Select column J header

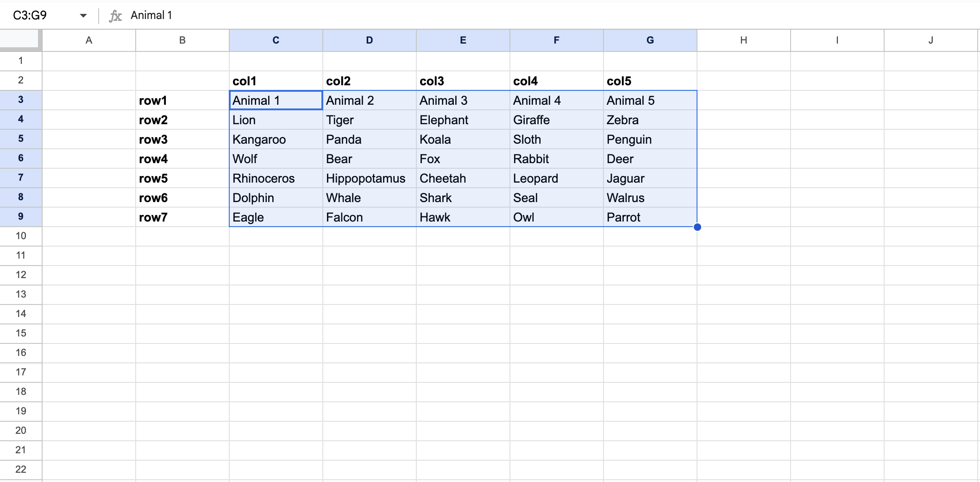click(931, 40)
